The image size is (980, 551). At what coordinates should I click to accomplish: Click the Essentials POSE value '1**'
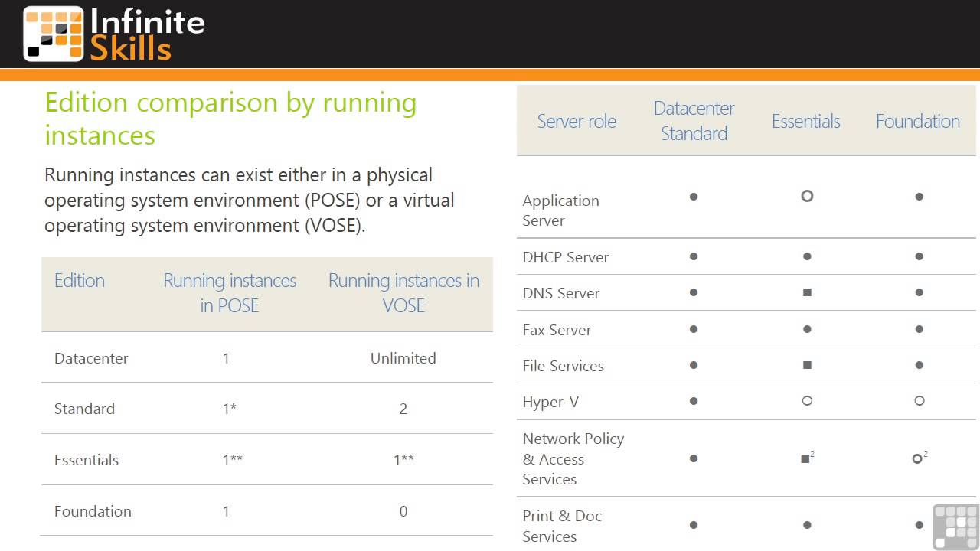233,460
